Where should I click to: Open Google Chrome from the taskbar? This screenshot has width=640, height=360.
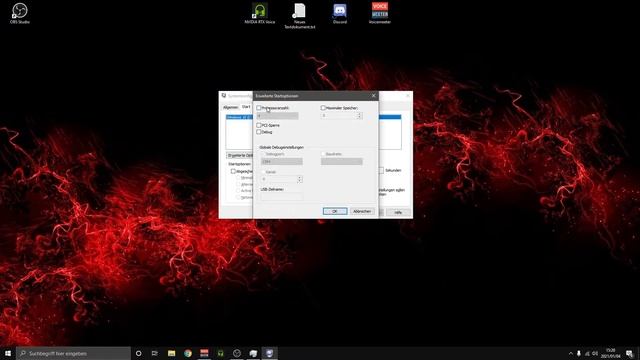[188, 353]
